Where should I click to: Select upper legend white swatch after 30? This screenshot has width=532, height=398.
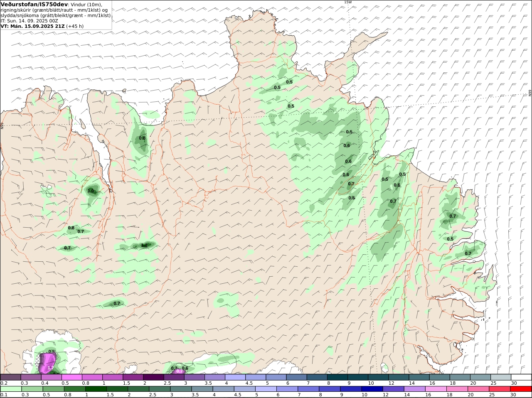pyautogui.click(x=522, y=377)
